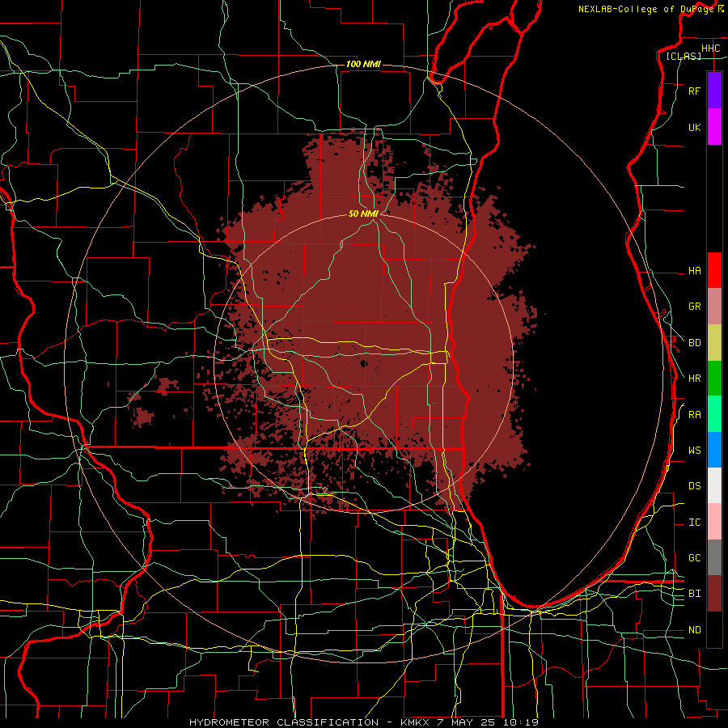Click the WS blue color swatch
The height and width of the screenshot is (728, 728).
[714, 450]
